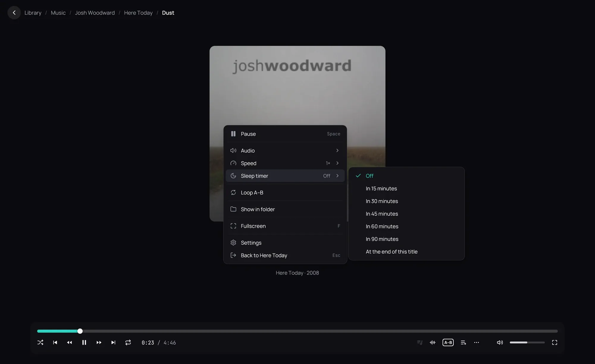Open Settings from the context menu
Screen dimensions: 595x364
tap(285, 243)
